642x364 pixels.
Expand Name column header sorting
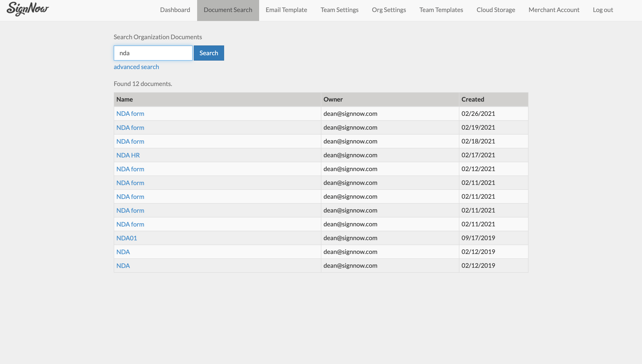pos(125,99)
